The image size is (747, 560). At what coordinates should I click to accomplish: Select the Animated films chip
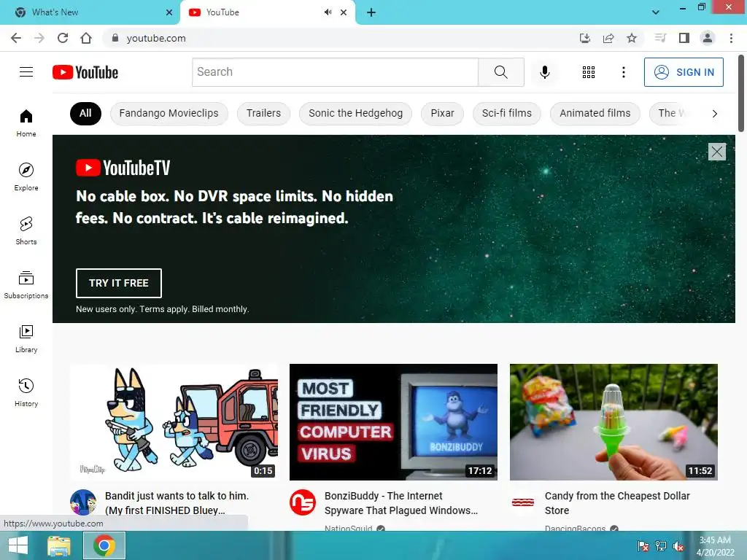595,113
